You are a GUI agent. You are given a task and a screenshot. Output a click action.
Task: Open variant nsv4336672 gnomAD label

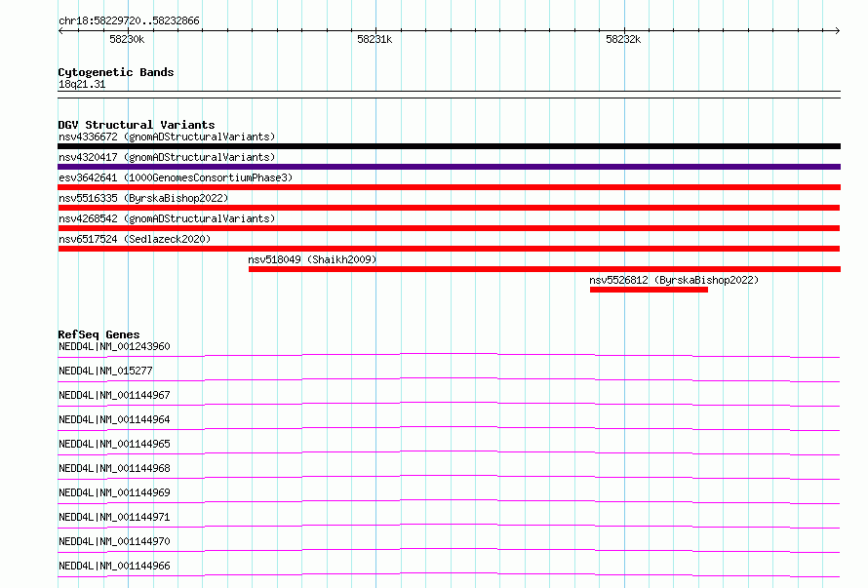click(x=167, y=137)
